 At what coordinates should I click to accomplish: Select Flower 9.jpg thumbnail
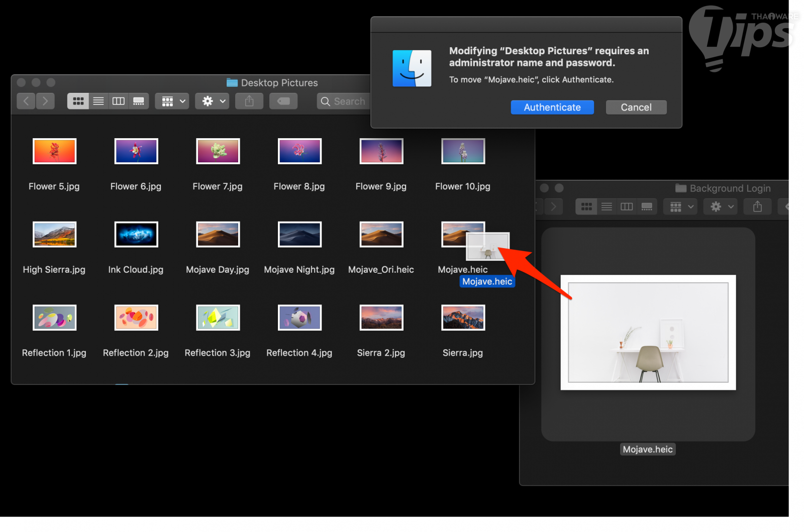click(x=381, y=151)
